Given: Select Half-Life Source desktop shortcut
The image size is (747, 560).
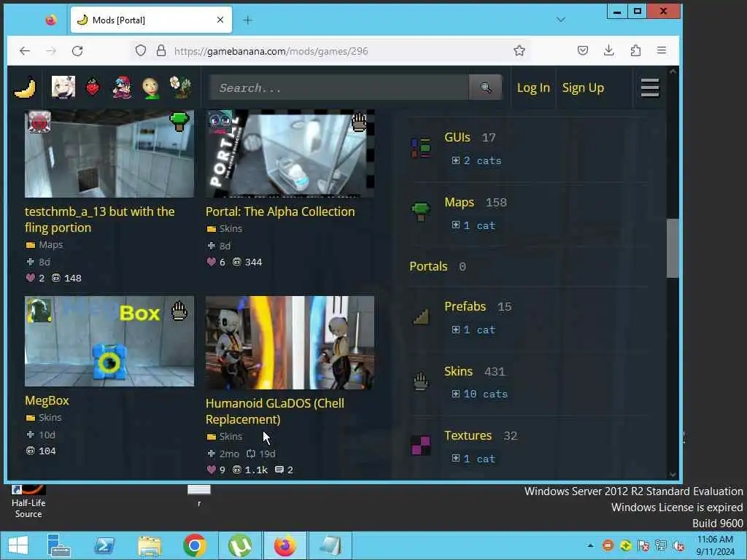Looking at the screenshot, I should (28, 502).
